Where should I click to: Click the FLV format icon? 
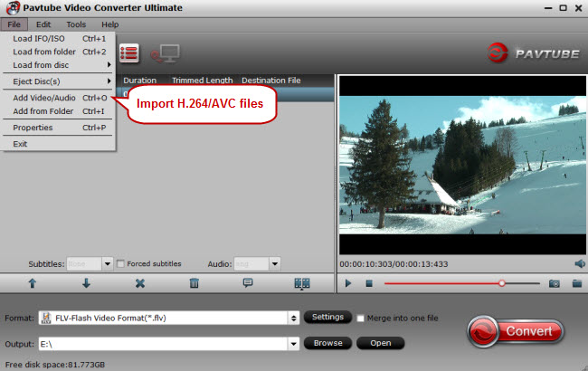point(46,319)
